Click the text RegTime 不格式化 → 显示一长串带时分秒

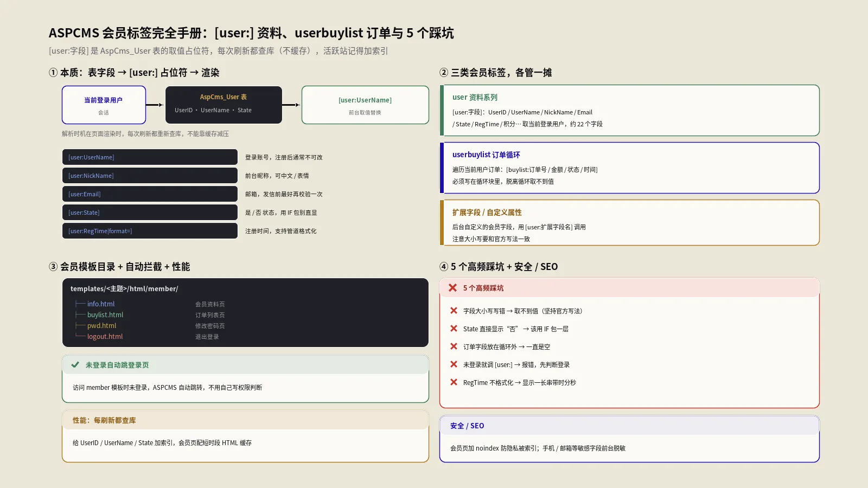pyautogui.click(x=520, y=383)
